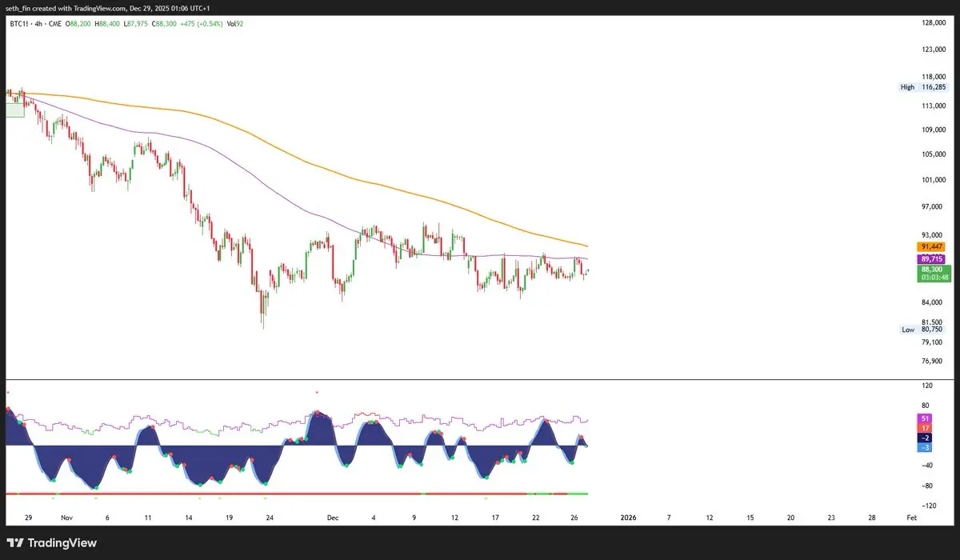Viewport: 960px width, 560px height.
Task: Click the 101,000 price axis label
Action: point(934,180)
